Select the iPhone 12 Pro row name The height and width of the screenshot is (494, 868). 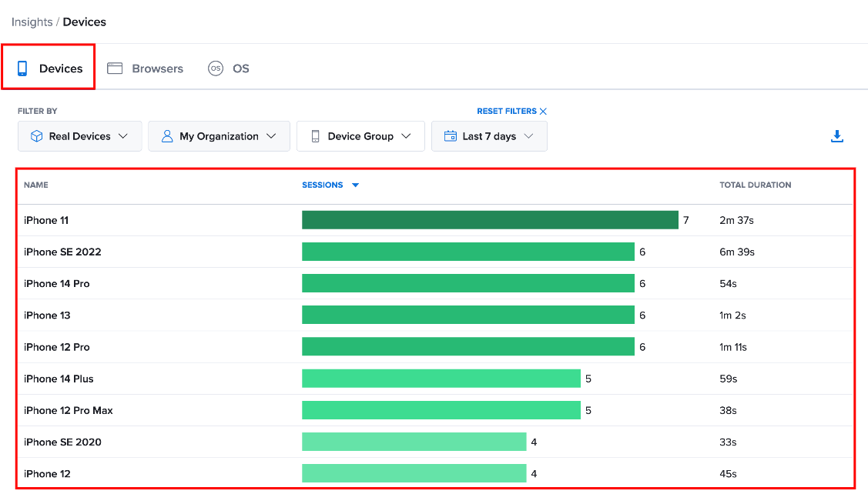click(x=56, y=347)
